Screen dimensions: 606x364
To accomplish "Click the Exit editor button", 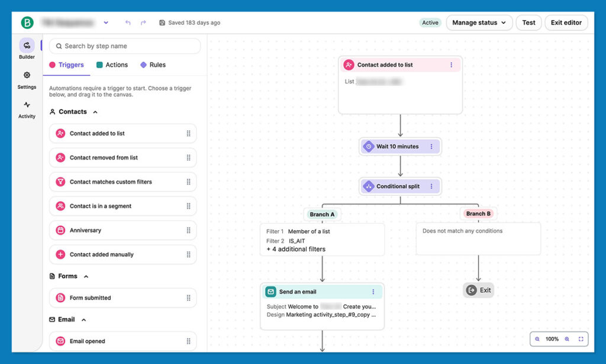I will 566,22.
